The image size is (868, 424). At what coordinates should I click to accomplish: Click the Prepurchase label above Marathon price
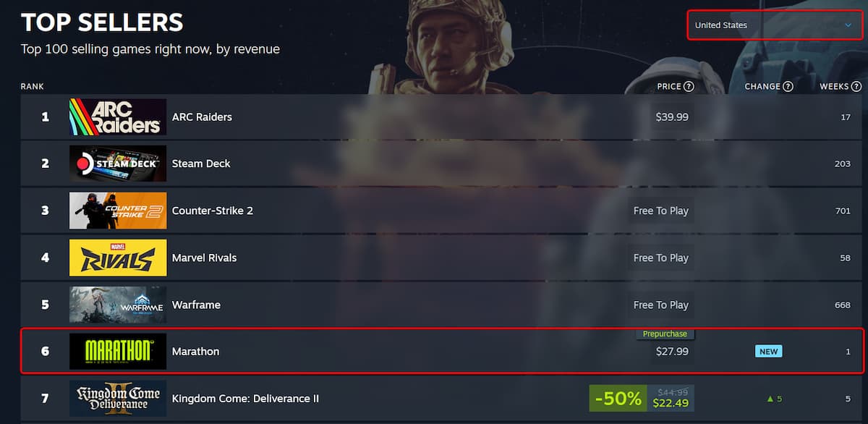coord(665,334)
